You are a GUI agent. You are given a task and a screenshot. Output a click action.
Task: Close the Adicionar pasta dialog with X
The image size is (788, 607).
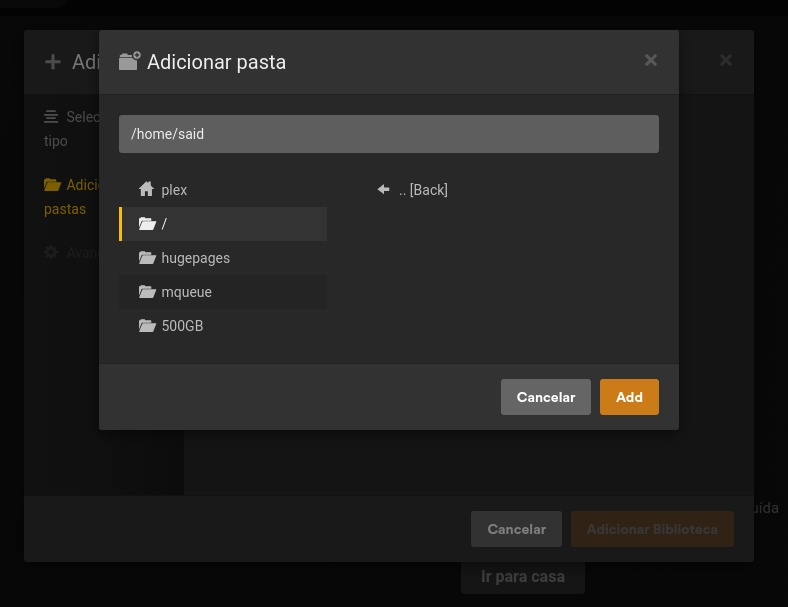651,60
